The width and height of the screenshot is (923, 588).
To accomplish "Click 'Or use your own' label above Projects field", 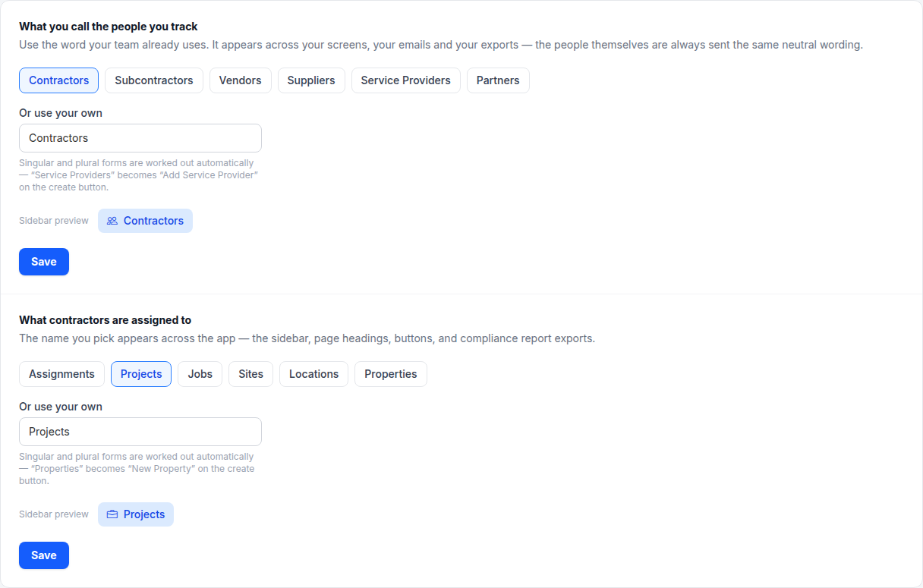I will click(x=61, y=407).
